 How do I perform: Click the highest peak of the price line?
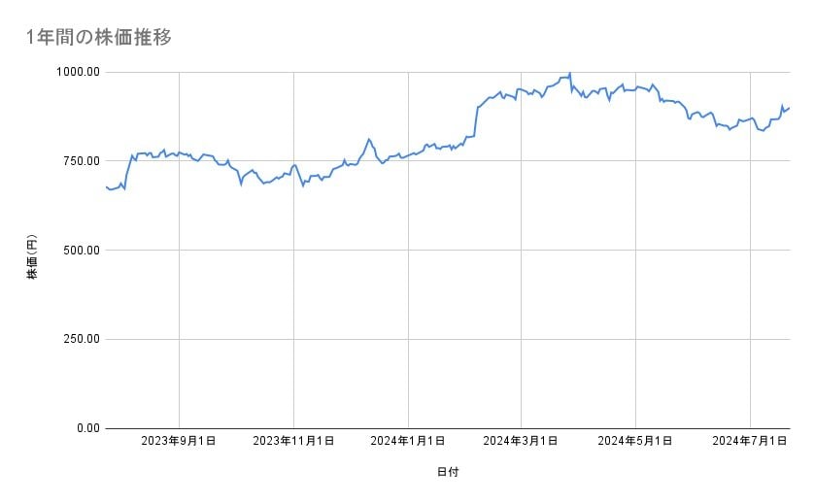point(569,74)
